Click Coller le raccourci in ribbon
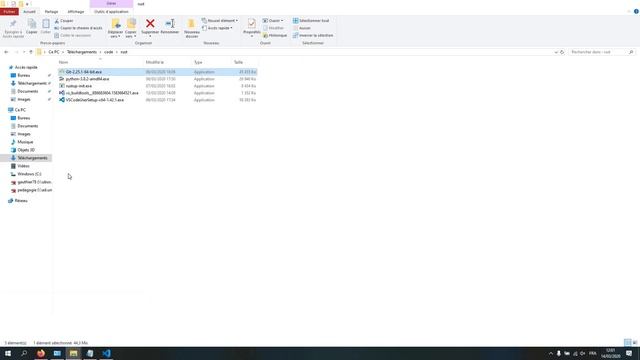Screen dimensions: 640x360 [x=73, y=36]
